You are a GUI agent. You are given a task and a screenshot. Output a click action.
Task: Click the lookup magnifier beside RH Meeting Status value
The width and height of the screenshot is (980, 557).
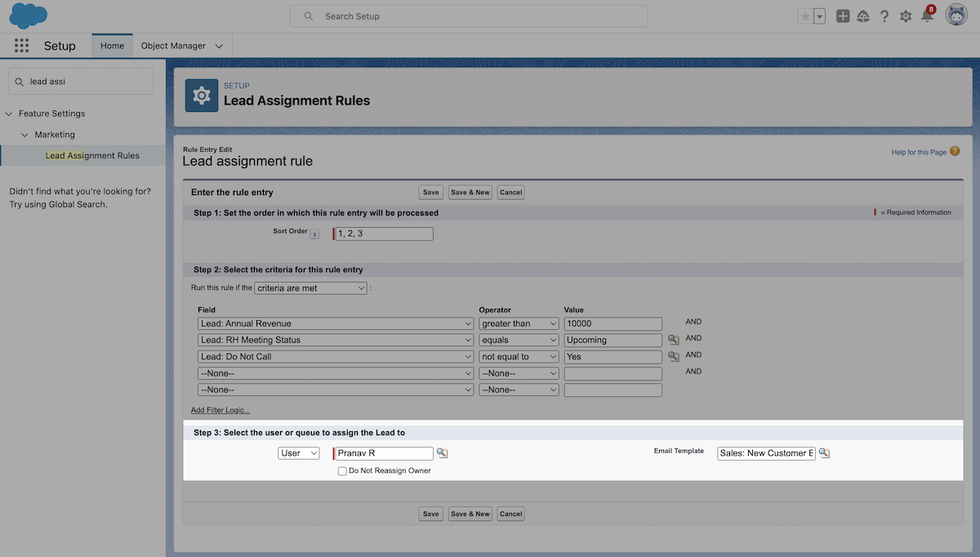point(671,339)
